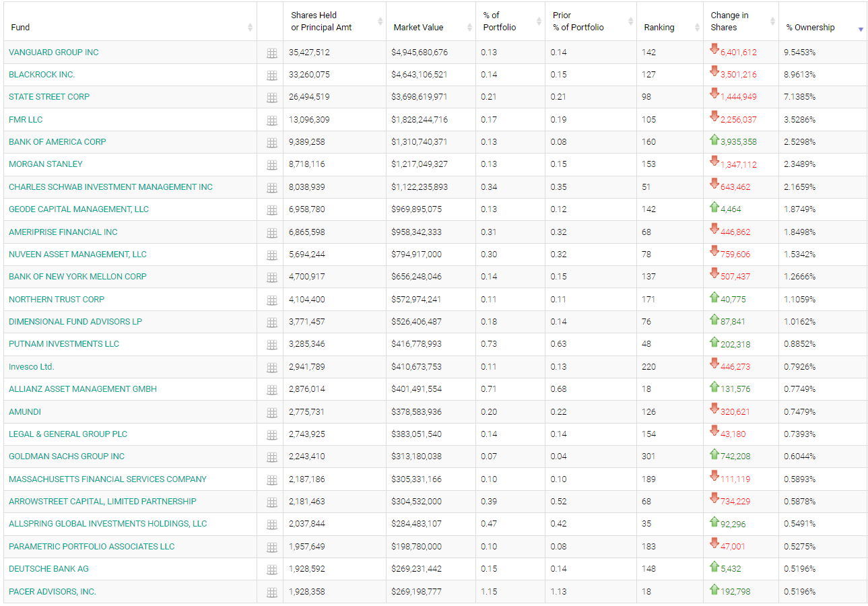Open grid icon in Parametric Portfolio row
868x606 pixels.
[272, 547]
